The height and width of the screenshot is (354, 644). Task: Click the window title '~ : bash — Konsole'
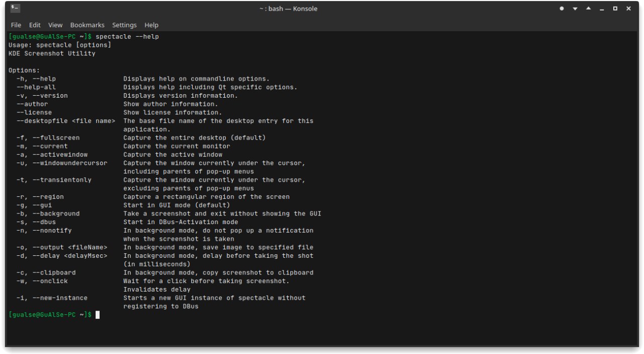(288, 9)
